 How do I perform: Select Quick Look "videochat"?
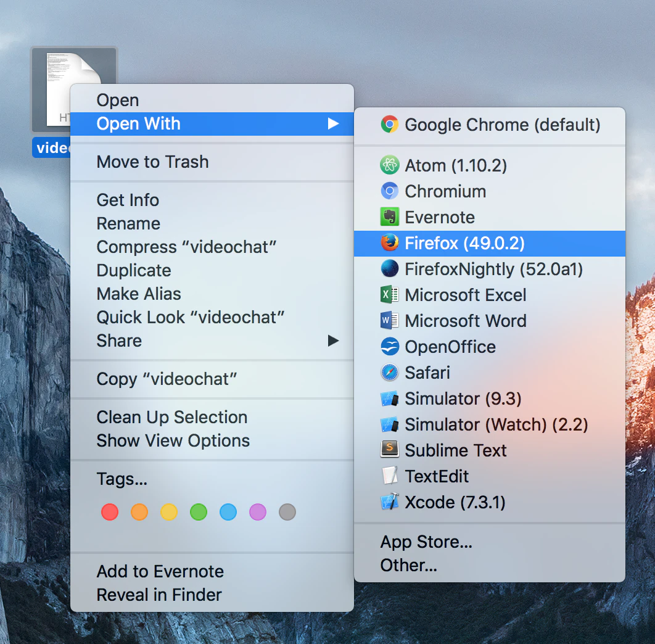coord(212,317)
